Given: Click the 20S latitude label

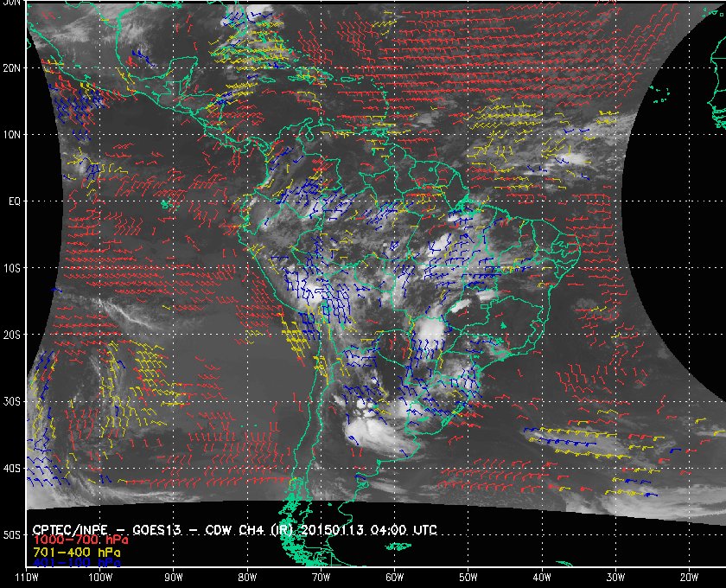Looking at the screenshot, I should click(12, 335).
